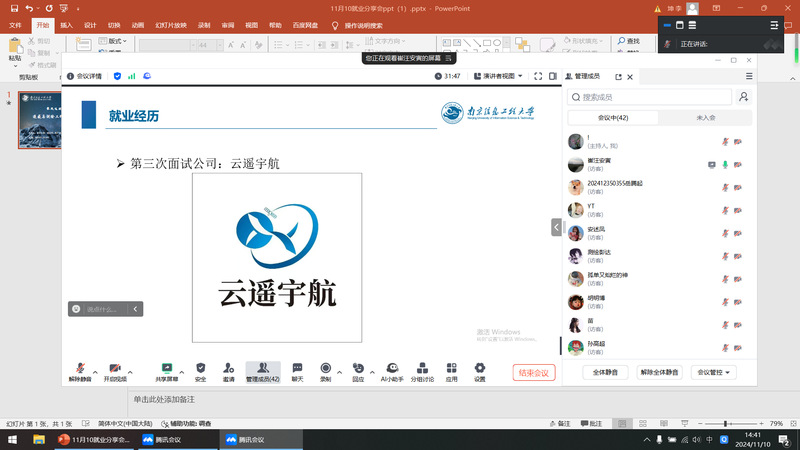Toggle camera for member 胡明博
This screenshot has height=450, width=800.
[x=738, y=302]
